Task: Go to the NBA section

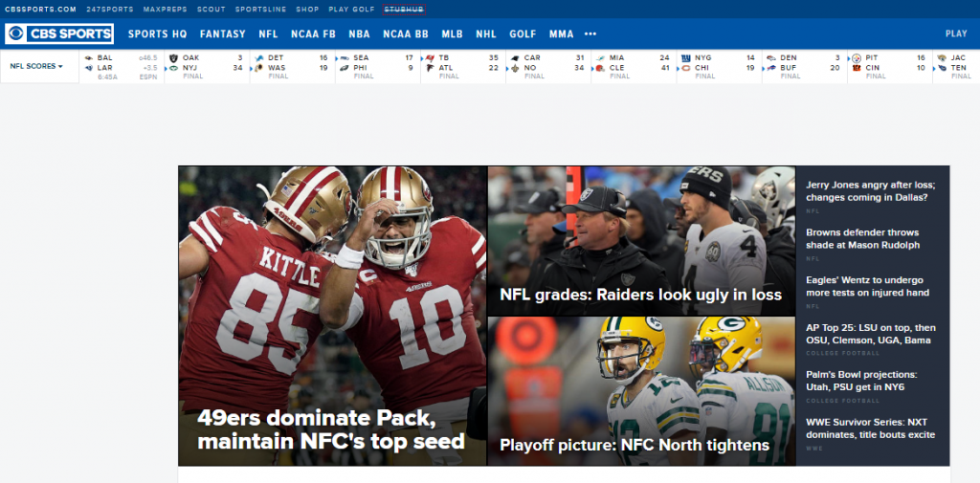Action: [359, 34]
